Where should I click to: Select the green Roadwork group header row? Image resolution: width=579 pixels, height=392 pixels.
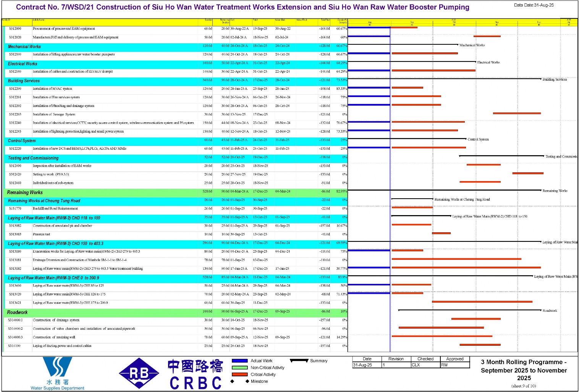pyautogui.click(x=176, y=312)
